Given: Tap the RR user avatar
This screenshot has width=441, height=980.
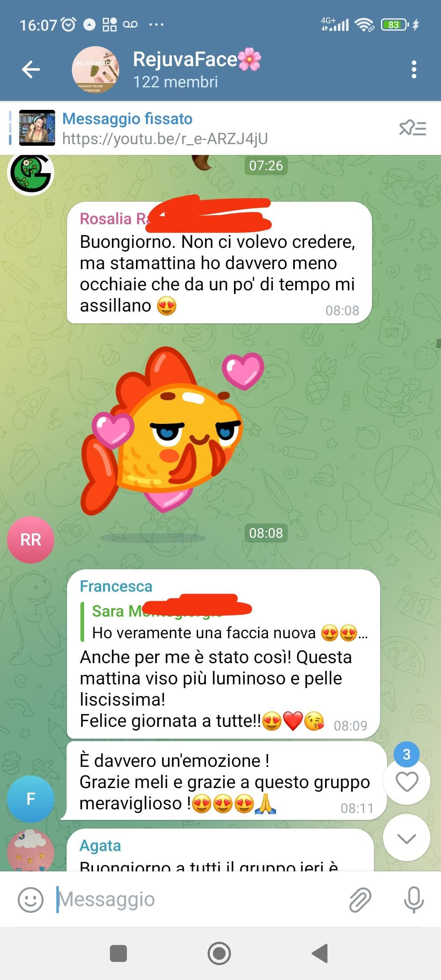Looking at the screenshot, I should tap(31, 540).
